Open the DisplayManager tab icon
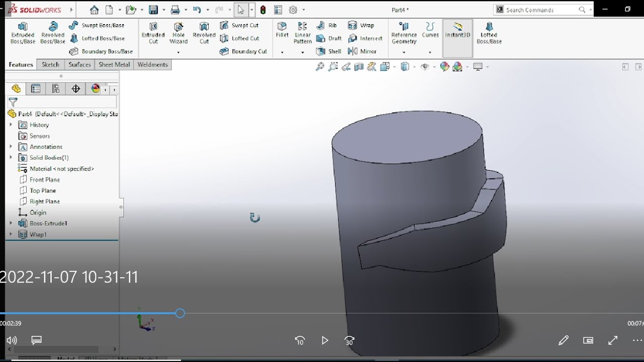644x362 pixels. tap(96, 89)
